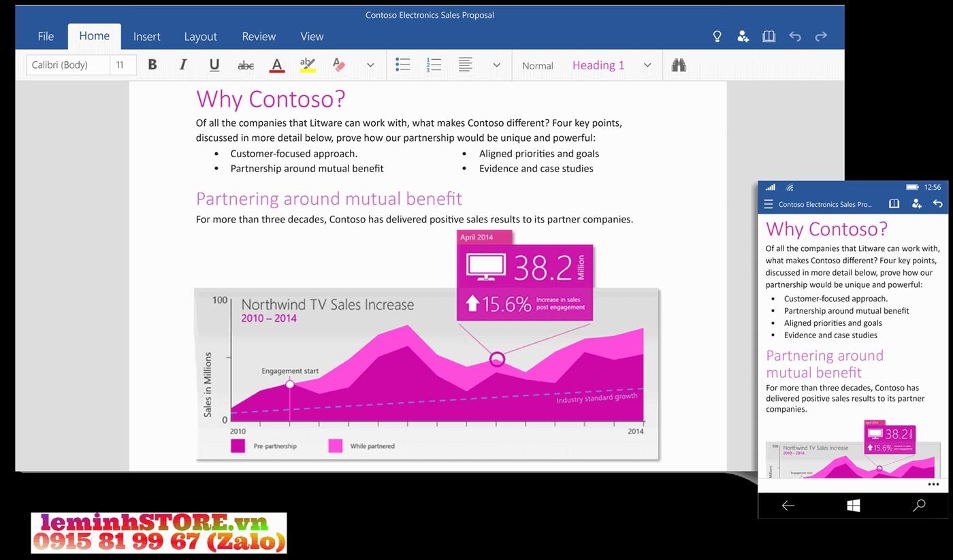The height and width of the screenshot is (560, 953).
Task: Apply yellow text highlight color
Action: 308,65
